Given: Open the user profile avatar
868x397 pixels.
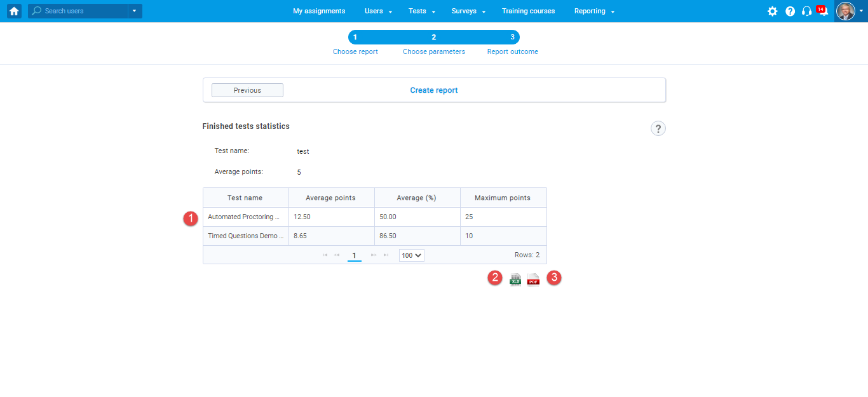Looking at the screenshot, I should (846, 11).
